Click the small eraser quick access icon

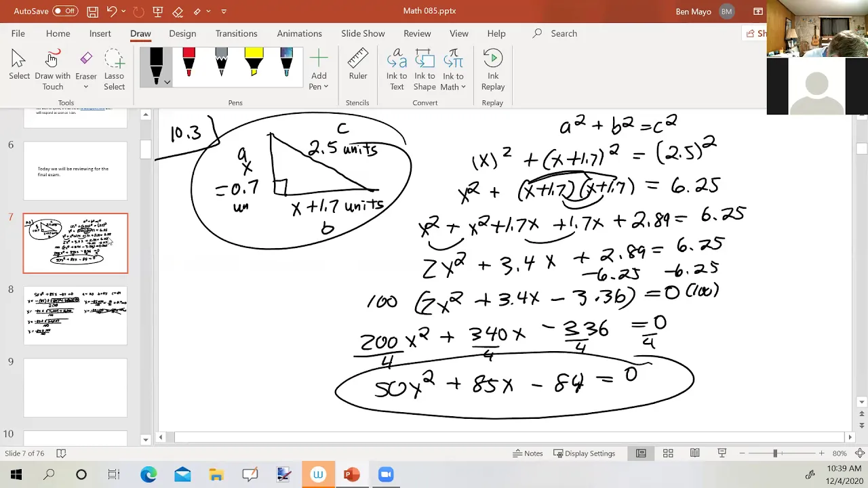[197, 11]
